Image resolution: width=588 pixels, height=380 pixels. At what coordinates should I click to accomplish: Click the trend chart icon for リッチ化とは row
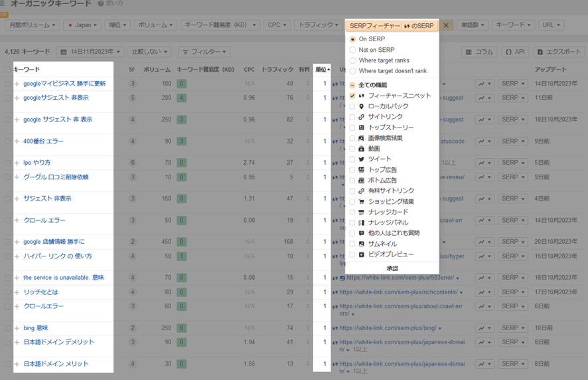click(x=485, y=292)
